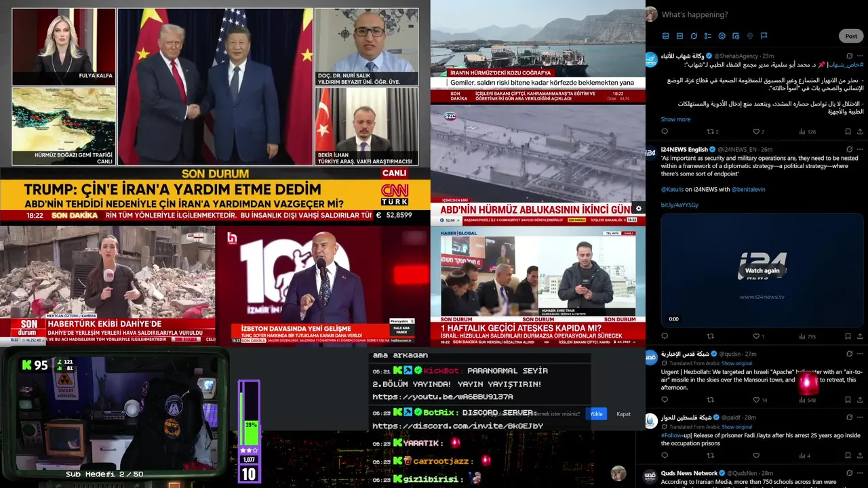Open the bit.ly/4aYYSGy link
The height and width of the screenshot is (488, 868).
click(x=679, y=205)
